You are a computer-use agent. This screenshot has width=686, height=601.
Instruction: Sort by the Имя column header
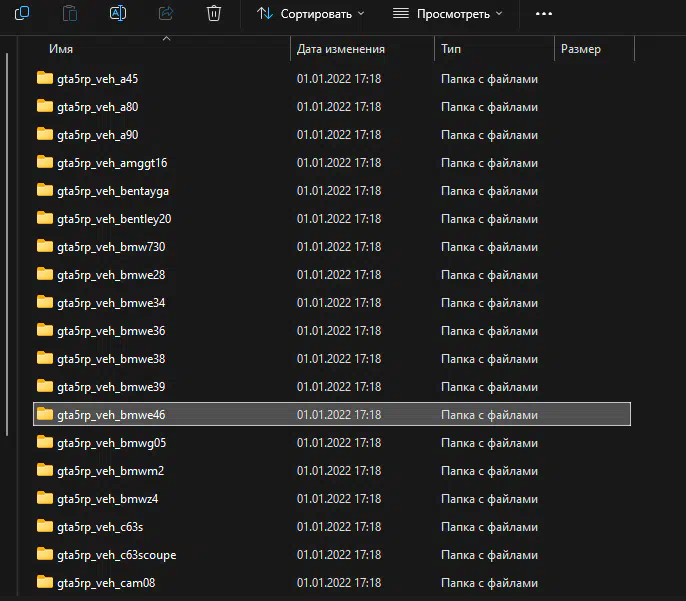60,49
